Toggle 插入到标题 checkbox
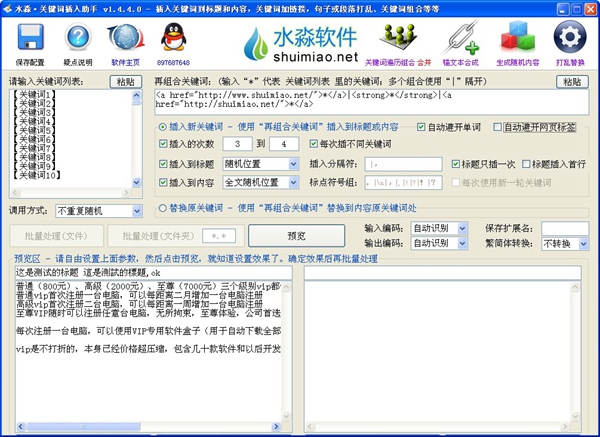Viewport: 600px width, 437px height. coord(163,164)
